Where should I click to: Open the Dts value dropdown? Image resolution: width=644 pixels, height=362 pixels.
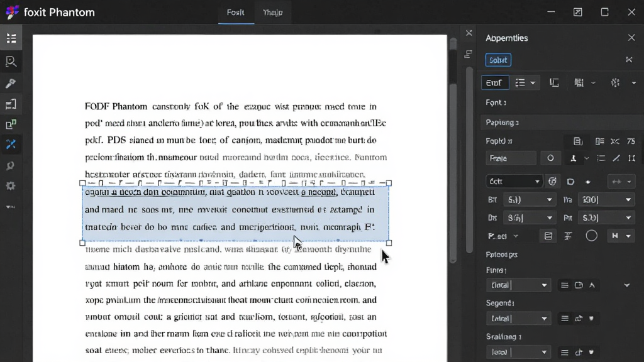(530, 218)
